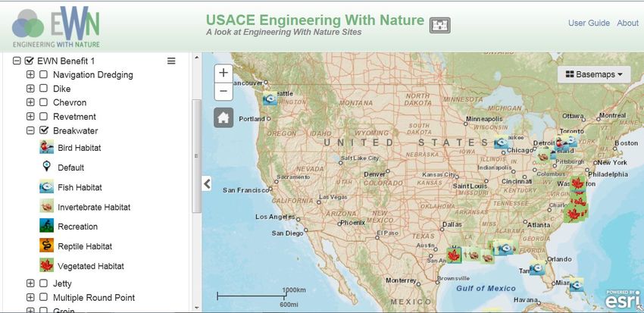Enable the Multiple Round Point layer
The image size is (644, 313).
(43, 297)
